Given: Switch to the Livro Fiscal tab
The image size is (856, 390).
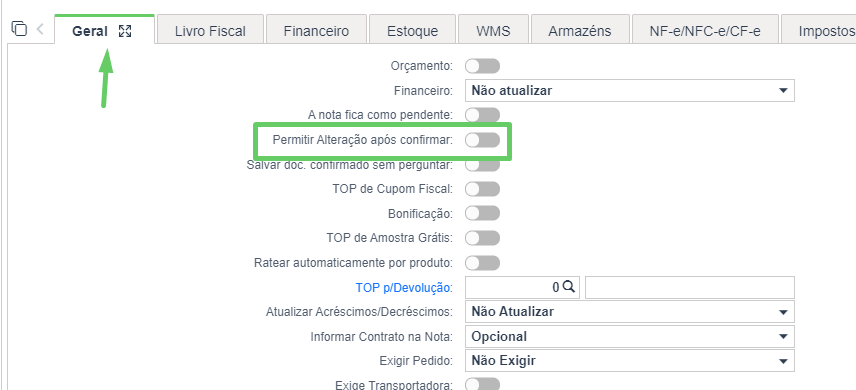Looking at the screenshot, I should [210, 31].
